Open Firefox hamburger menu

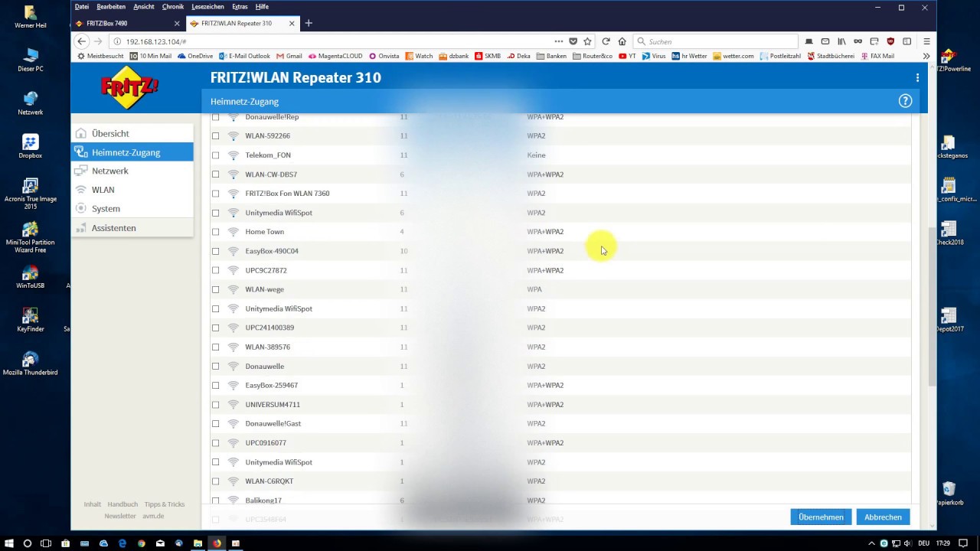click(926, 41)
